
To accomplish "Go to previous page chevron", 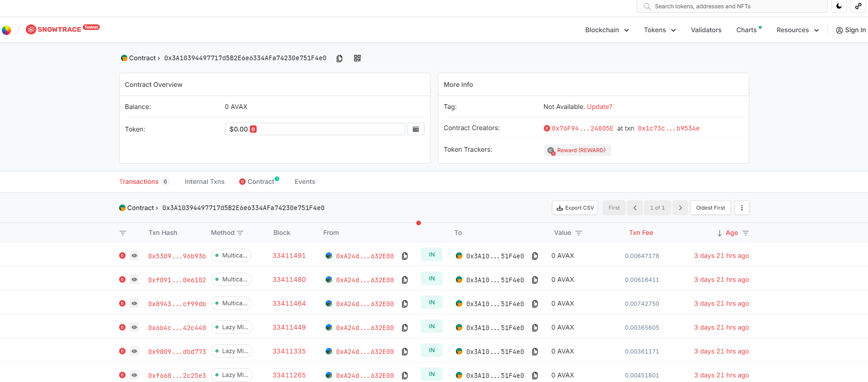I will [x=635, y=208].
